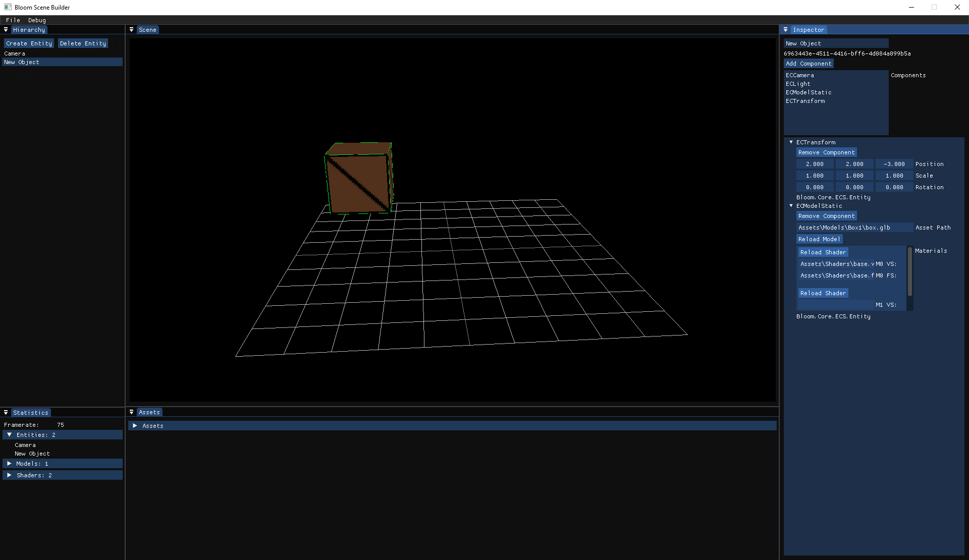Select ECLight in the component list
The width and height of the screenshot is (969, 560).
(798, 84)
